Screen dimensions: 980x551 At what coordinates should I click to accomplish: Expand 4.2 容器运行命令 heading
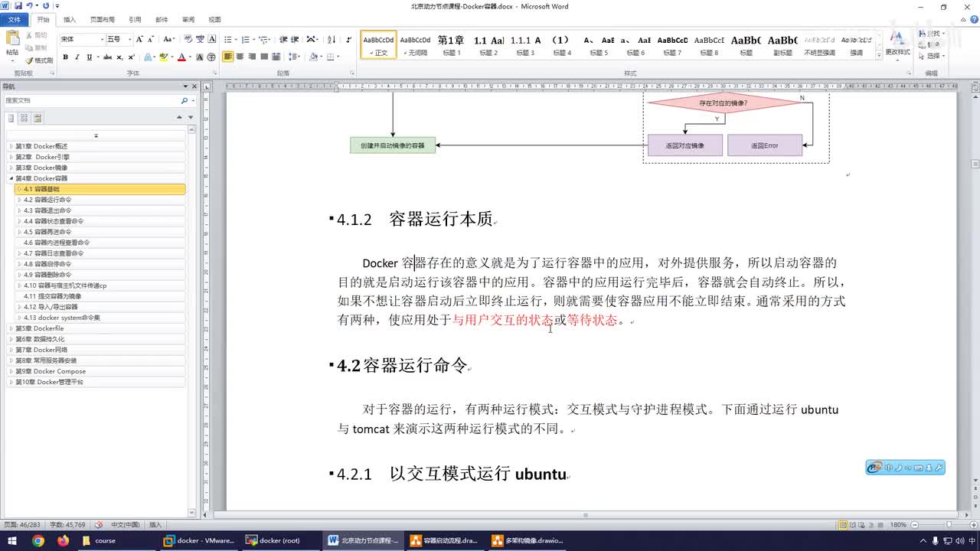click(x=19, y=200)
